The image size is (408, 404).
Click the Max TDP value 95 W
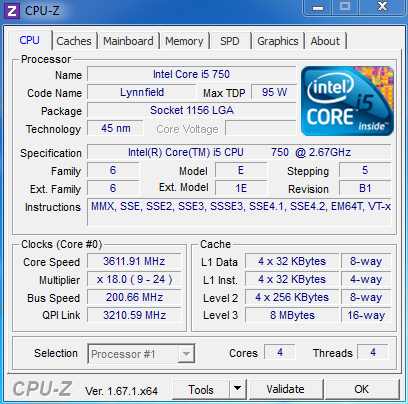point(274,92)
